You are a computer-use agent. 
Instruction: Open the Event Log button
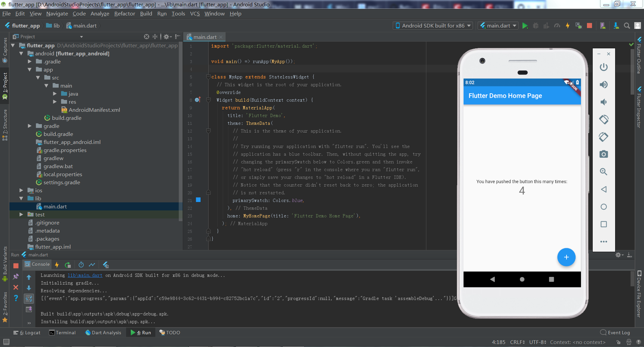tap(615, 333)
